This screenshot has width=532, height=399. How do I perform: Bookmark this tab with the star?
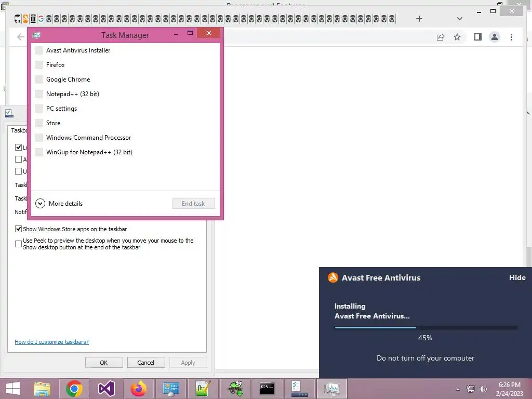tap(457, 37)
